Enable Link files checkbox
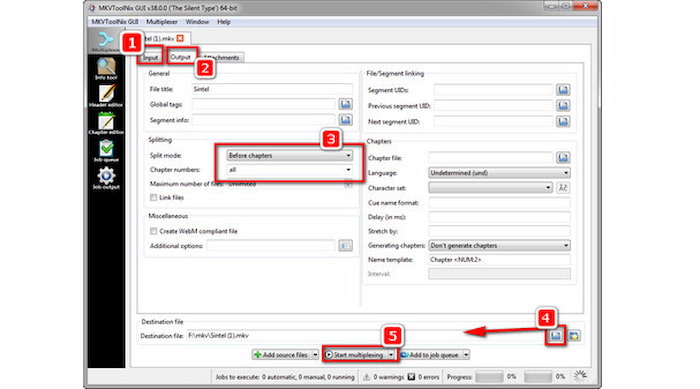Image resolution: width=700 pixels, height=389 pixels. coord(154,197)
